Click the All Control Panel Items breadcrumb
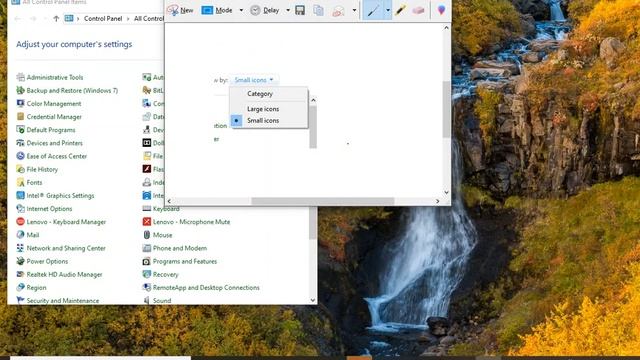The width and height of the screenshot is (640, 360). pyautogui.click(x=149, y=19)
